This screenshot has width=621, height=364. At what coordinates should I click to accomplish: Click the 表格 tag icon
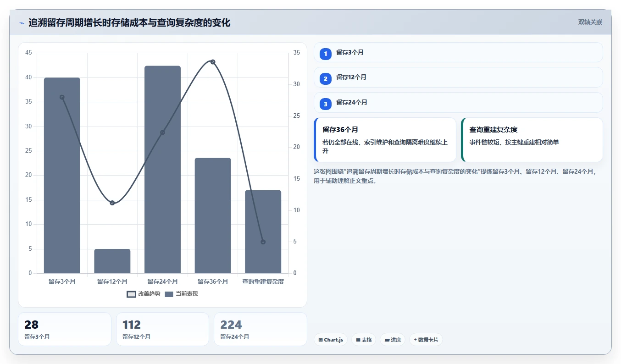(358, 340)
